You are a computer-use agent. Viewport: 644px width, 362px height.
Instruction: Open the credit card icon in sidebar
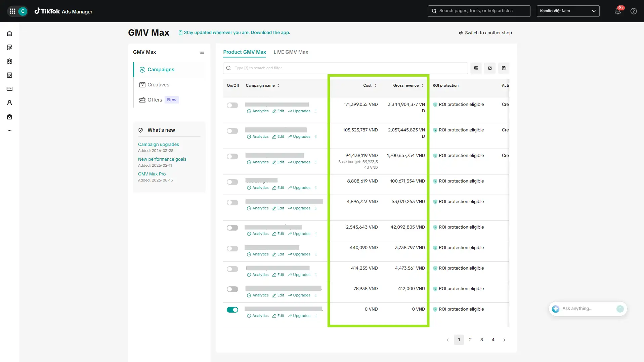click(x=9, y=89)
